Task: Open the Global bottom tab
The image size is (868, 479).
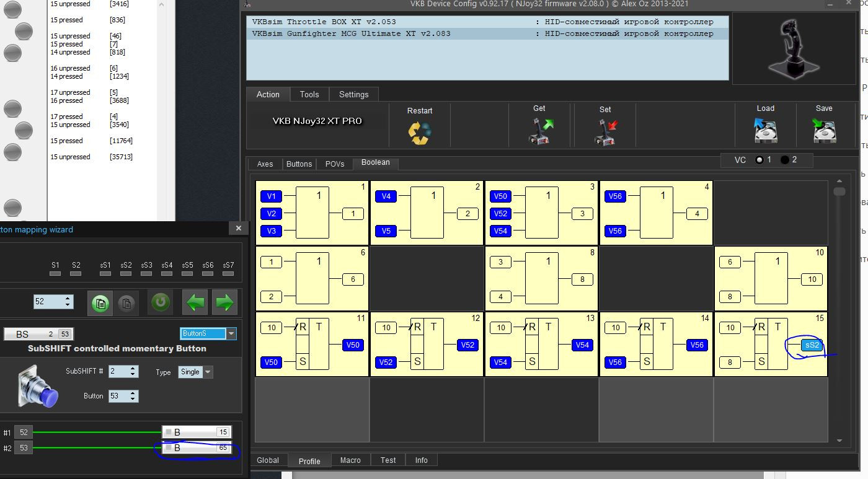Action: click(x=268, y=460)
